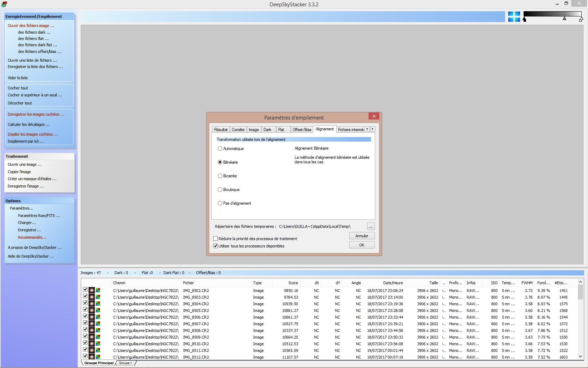
Task: Click the Annuler button
Action: point(362,236)
